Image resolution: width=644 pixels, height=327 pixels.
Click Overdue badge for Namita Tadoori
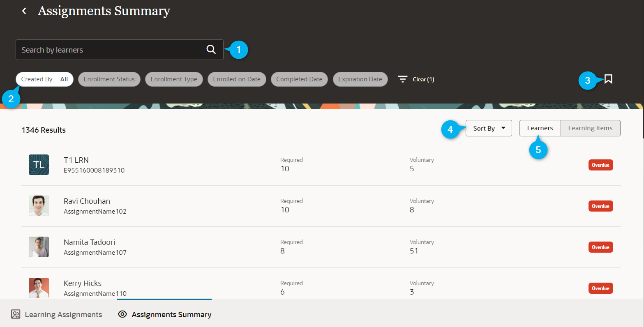[600, 247]
